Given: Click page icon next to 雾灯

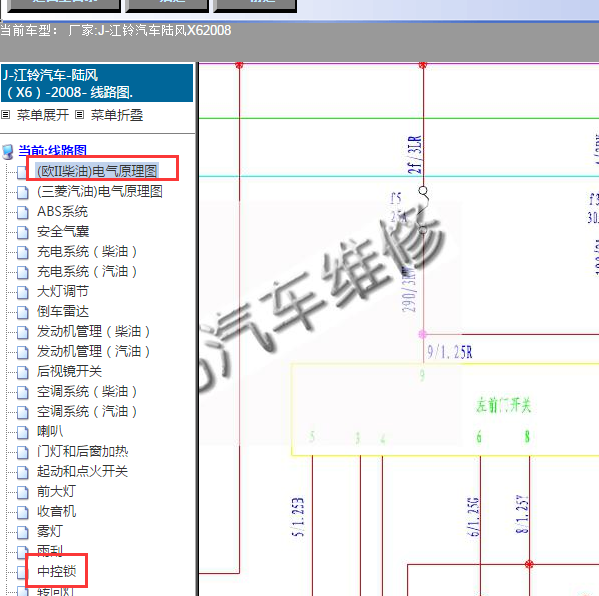Looking at the screenshot, I should [x=23, y=532].
